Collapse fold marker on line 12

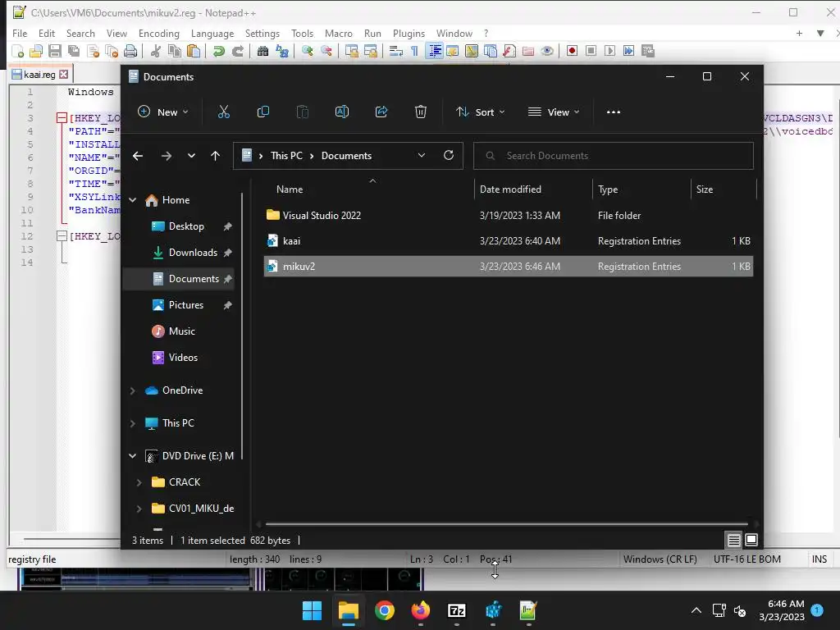tap(62, 235)
